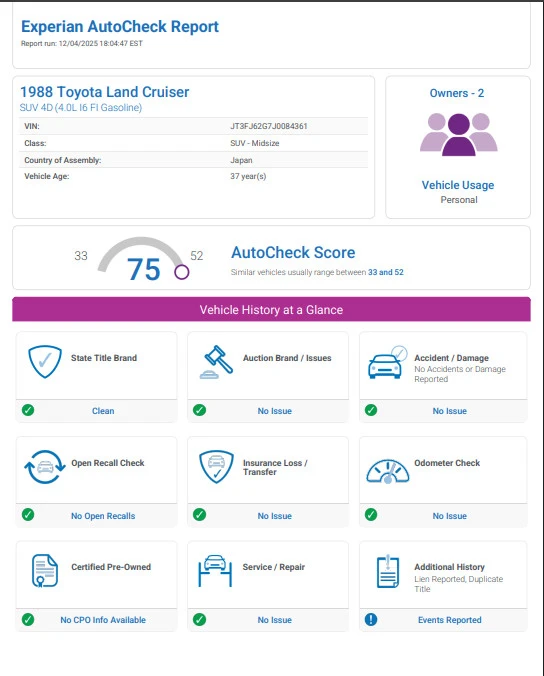The image size is (544, 676).
Task: Click the Odometer Check gauge icon
Action: (388, 471)
